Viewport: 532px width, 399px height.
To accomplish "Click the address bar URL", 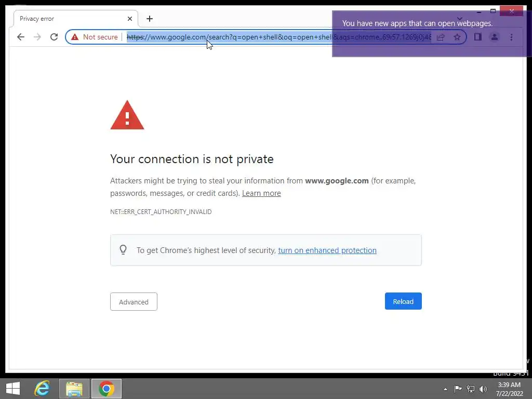I will (279, 37).
